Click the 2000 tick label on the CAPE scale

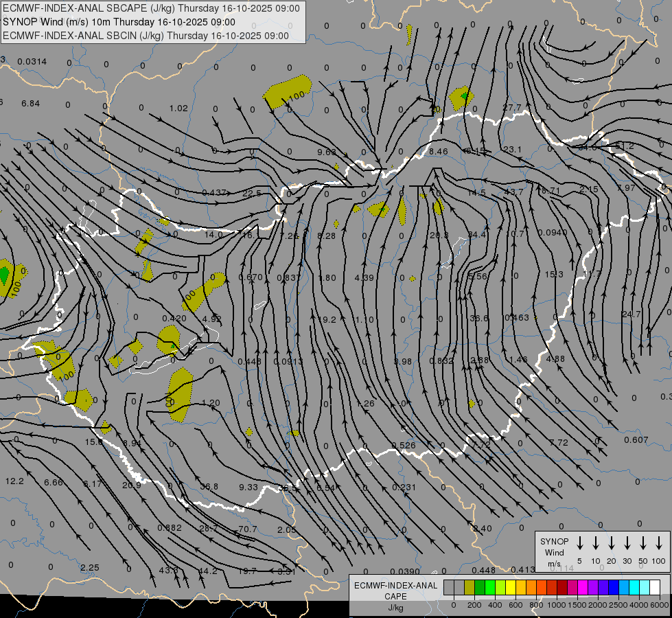point(597,605)
